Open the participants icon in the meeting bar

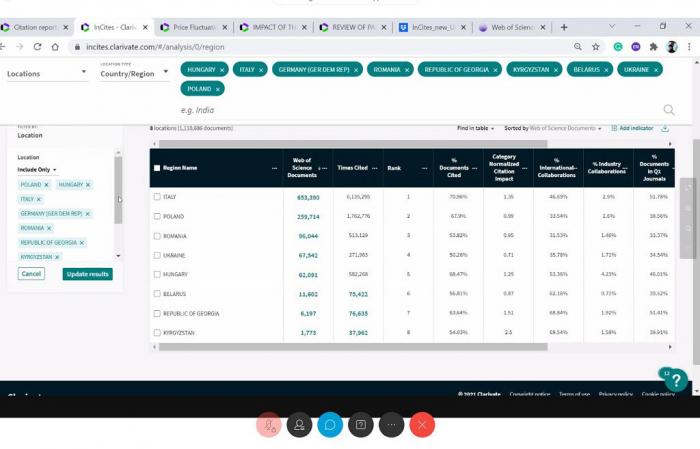(298, 425)
